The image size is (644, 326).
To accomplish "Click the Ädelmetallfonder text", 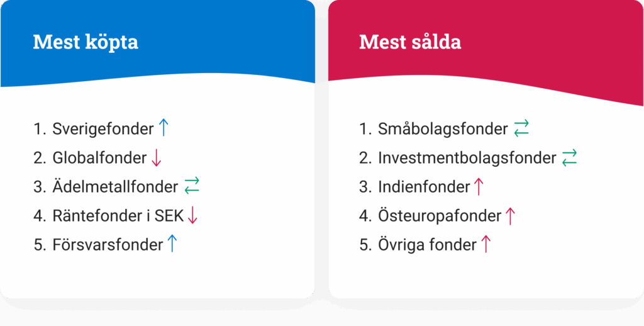I will pos(115,187).
